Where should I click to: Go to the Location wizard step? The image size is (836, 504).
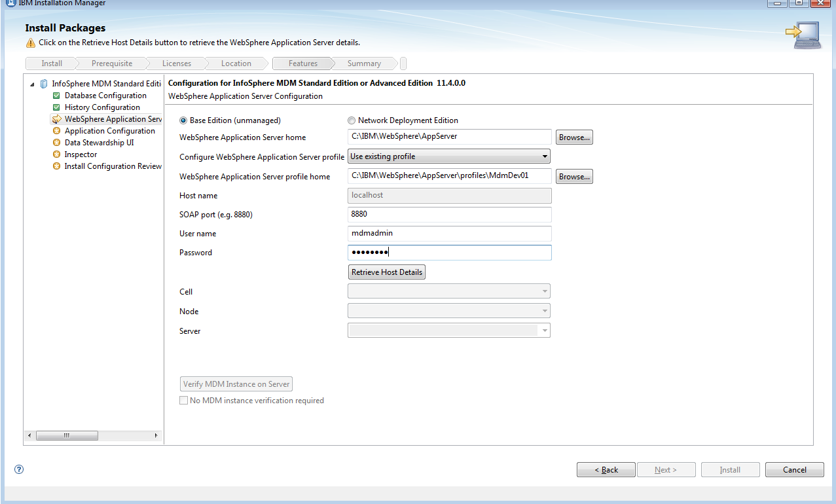click(236, 63)
